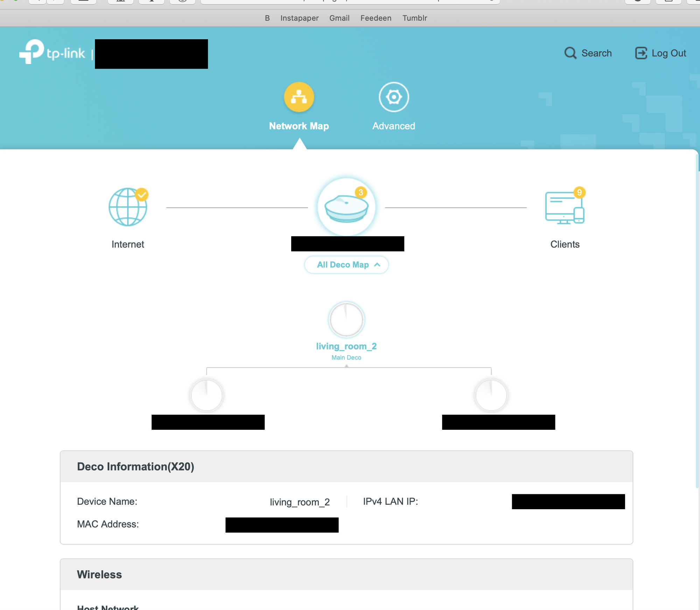Open the Feedeen bookmark
Screen dimensions: 700x610
(376, 18)
